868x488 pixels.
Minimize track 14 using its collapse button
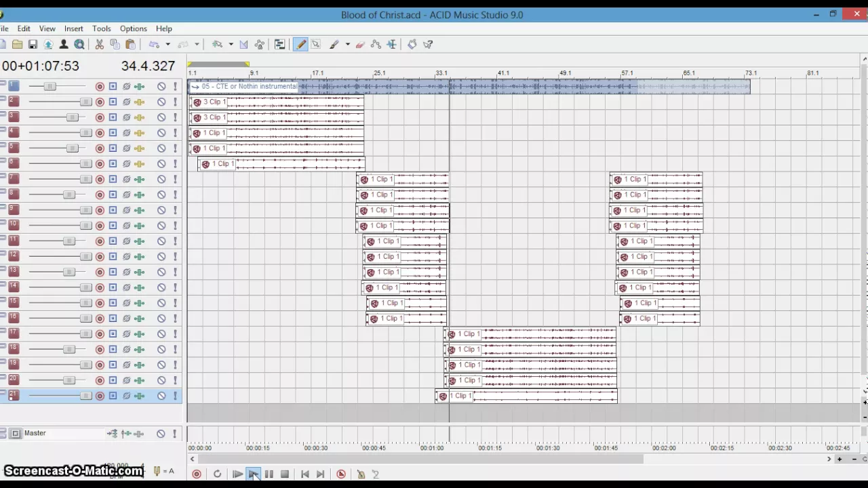[3, 285]
